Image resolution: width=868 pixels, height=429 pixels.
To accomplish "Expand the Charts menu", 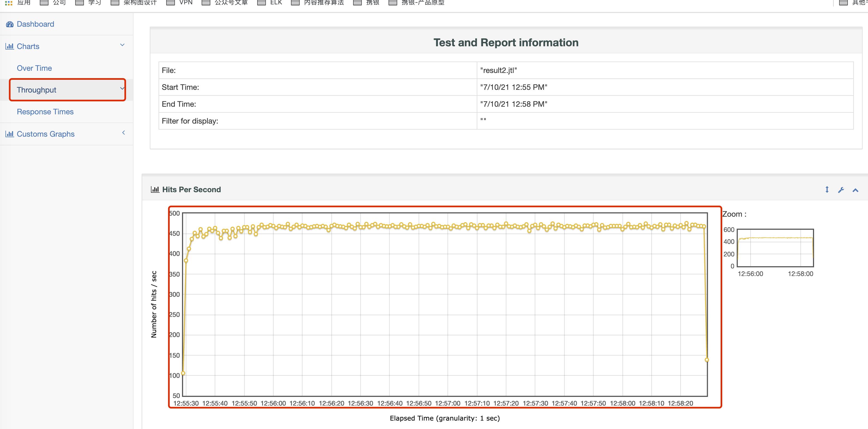I will pos(28,46).
